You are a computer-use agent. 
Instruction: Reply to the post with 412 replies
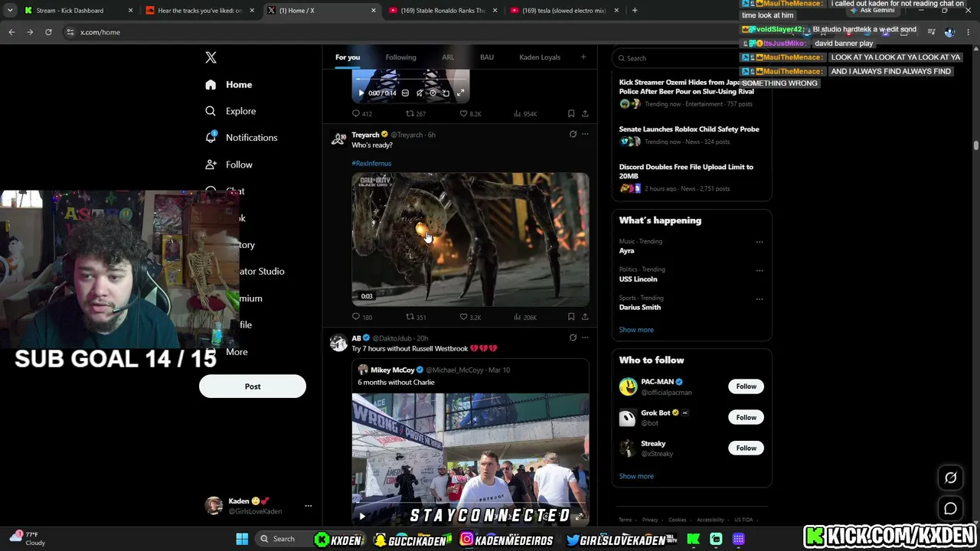pos(361,114)
